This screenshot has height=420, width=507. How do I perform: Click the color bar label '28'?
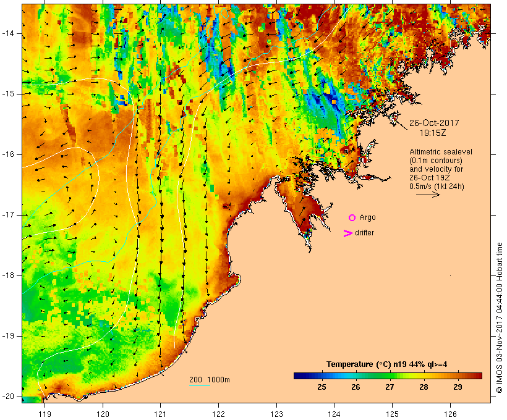tap(424, 387)
